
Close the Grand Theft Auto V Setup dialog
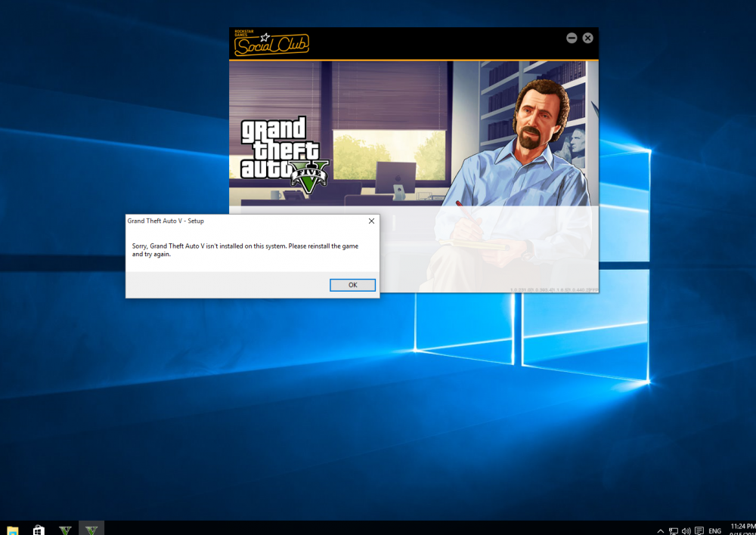tap(371, 221)
